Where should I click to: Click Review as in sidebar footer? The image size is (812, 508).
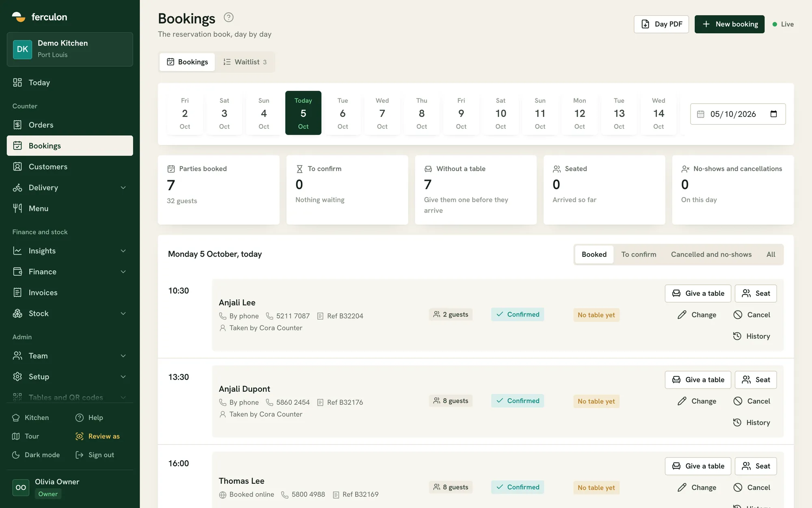[98, 436]
